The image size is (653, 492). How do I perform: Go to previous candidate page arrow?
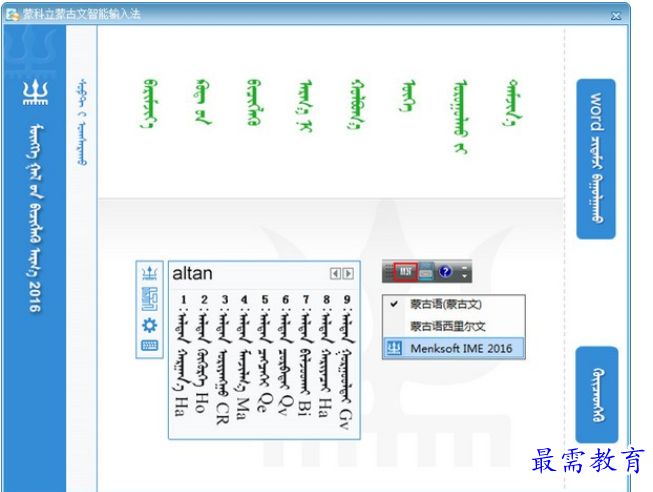335,274
